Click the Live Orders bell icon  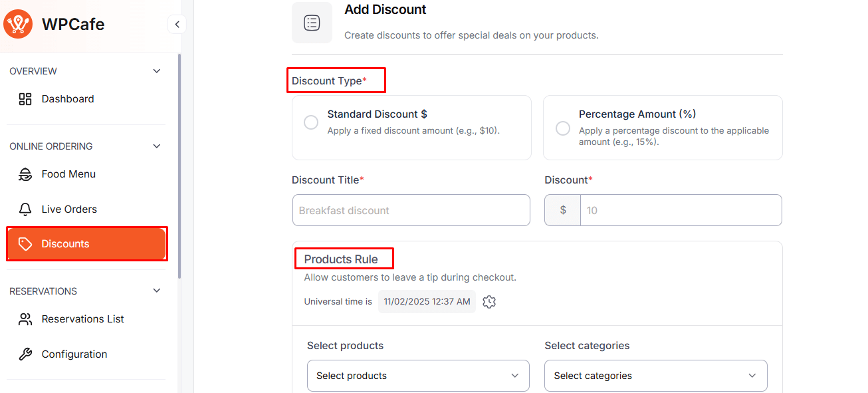click(25, 209)
